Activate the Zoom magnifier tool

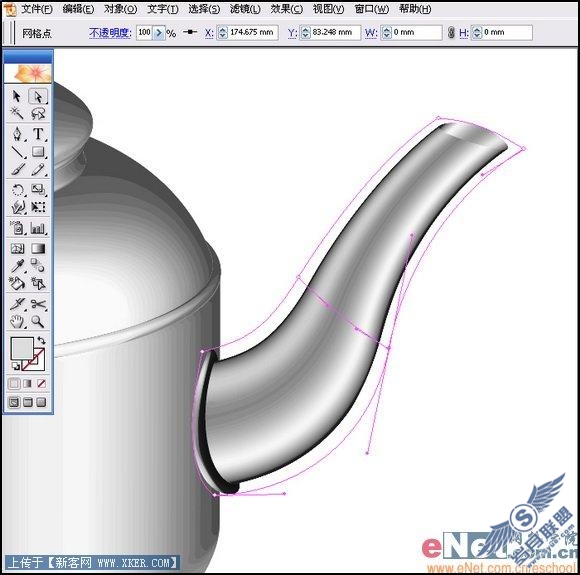pos(38,322)
